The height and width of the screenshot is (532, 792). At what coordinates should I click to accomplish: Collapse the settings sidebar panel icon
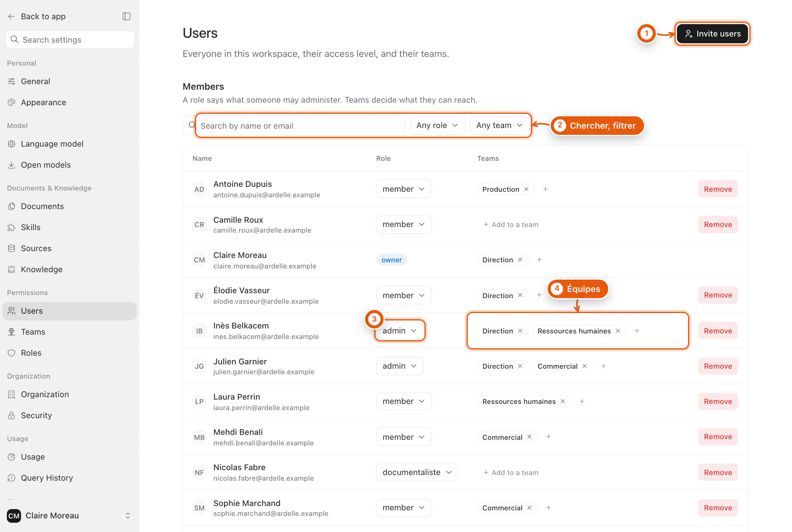point(126,16)
